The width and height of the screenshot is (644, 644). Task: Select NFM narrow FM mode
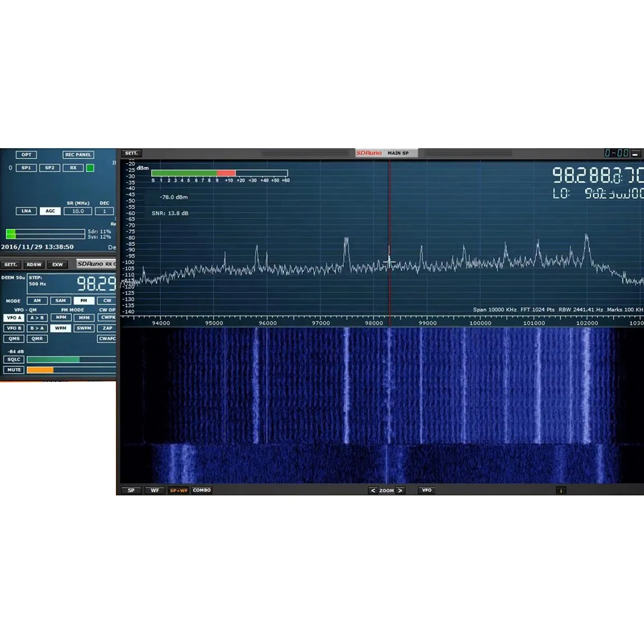(x=61, y=317)
